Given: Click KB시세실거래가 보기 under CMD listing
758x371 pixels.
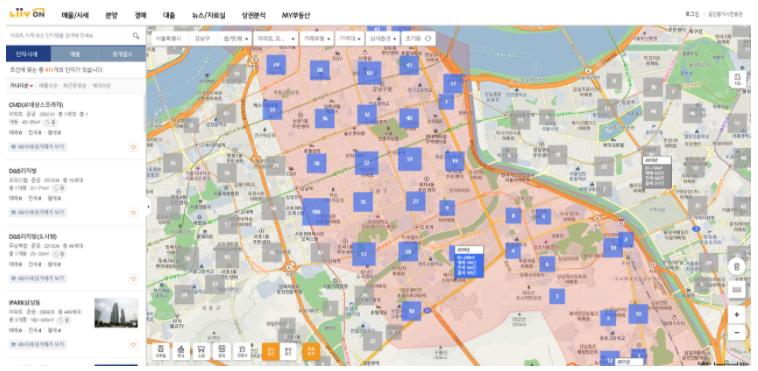Looking at the screenshot, I should 38,147.
